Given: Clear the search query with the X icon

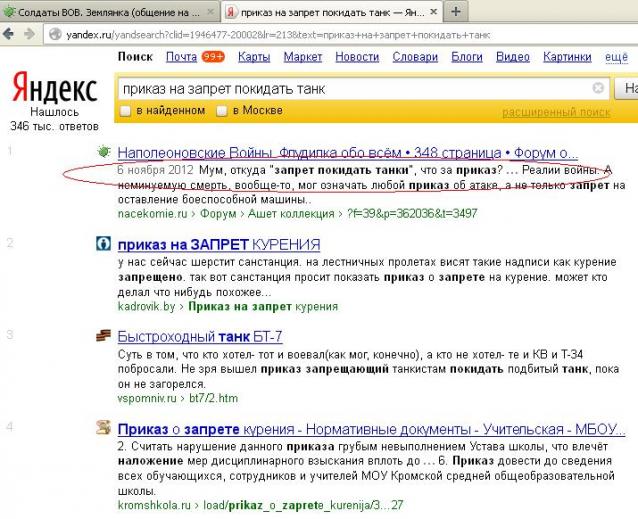Looking at the screenshot, I should tap(598, 88).
